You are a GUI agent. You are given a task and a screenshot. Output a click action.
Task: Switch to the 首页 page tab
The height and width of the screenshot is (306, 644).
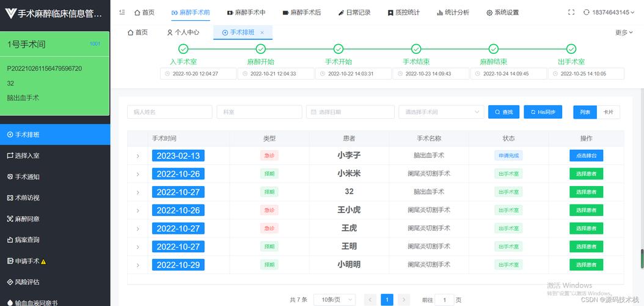[x=137, y=32]
